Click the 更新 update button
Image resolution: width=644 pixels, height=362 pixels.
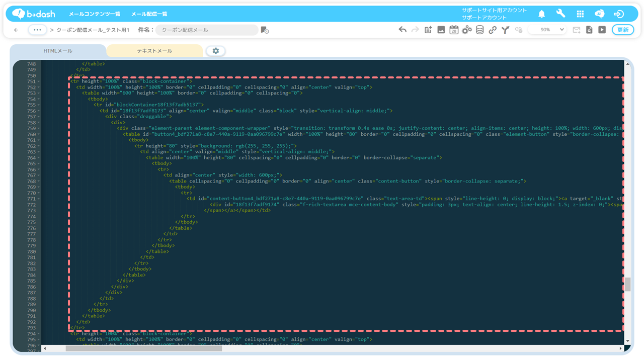tap(623, 30)
